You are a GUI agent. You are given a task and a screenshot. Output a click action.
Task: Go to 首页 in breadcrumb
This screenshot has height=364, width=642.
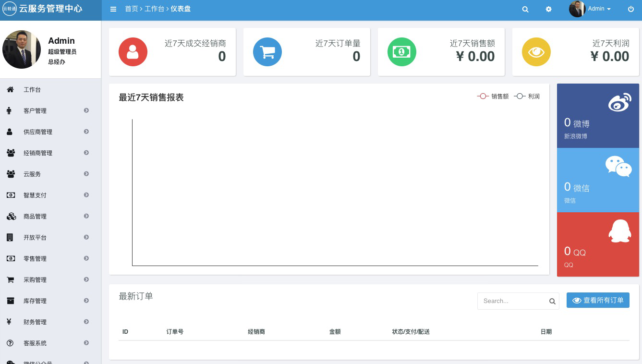click(131, 9)
